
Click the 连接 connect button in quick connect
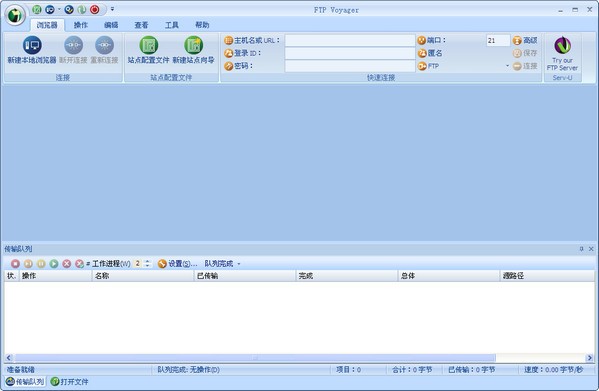coord(525,66)
